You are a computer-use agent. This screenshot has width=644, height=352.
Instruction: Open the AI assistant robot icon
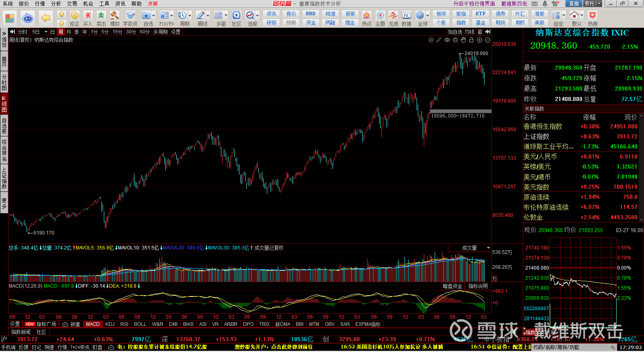(27, 18)
